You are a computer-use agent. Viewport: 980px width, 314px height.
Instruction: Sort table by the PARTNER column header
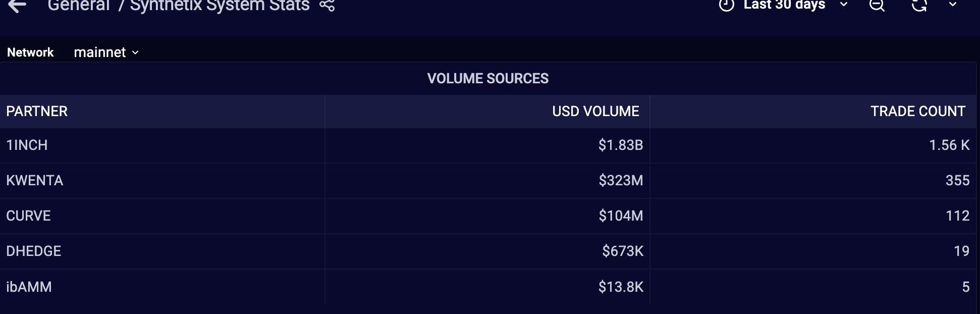click(x=37, y=112)
